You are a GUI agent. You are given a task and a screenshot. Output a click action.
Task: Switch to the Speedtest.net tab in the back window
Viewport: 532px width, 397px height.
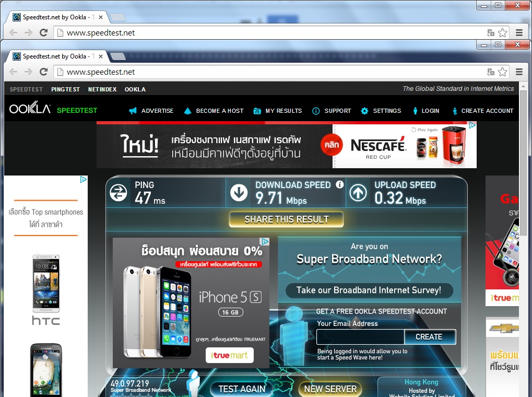coord(57,17)
